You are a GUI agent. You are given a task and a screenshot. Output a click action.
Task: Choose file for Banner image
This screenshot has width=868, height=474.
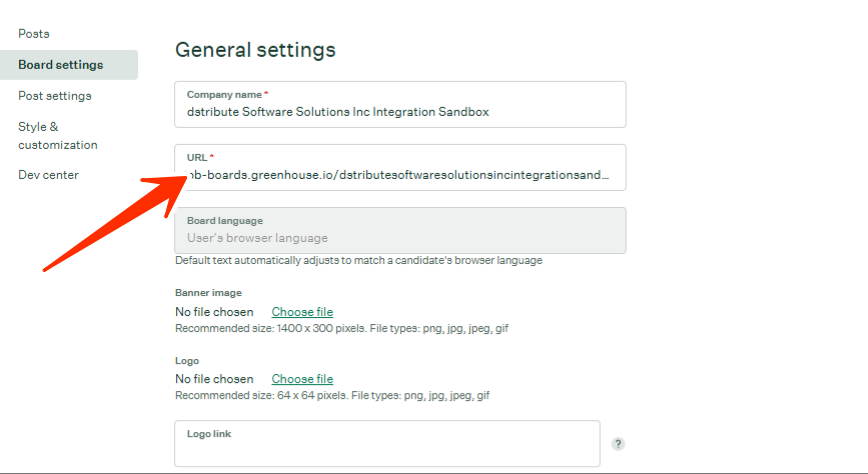click(x=302, y=313)
